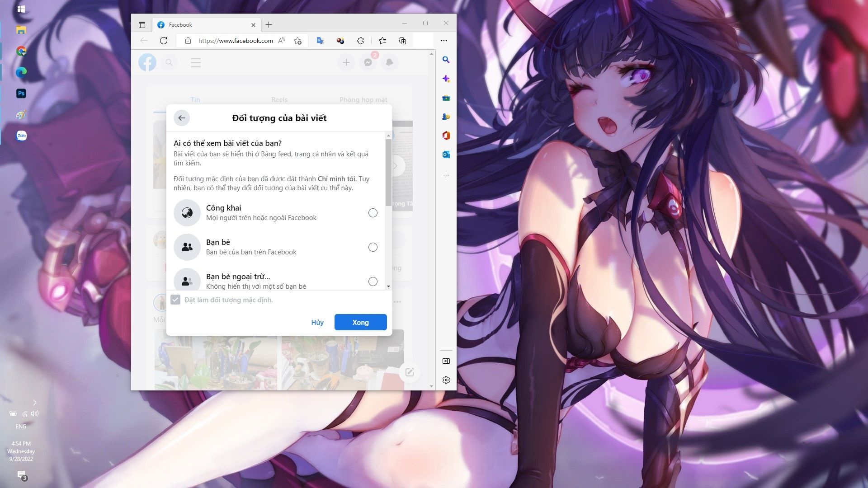Open Discover sparkle icon in sidebar
The height and width of the screenshot is (488, 868).
click(x=446, y=79)
